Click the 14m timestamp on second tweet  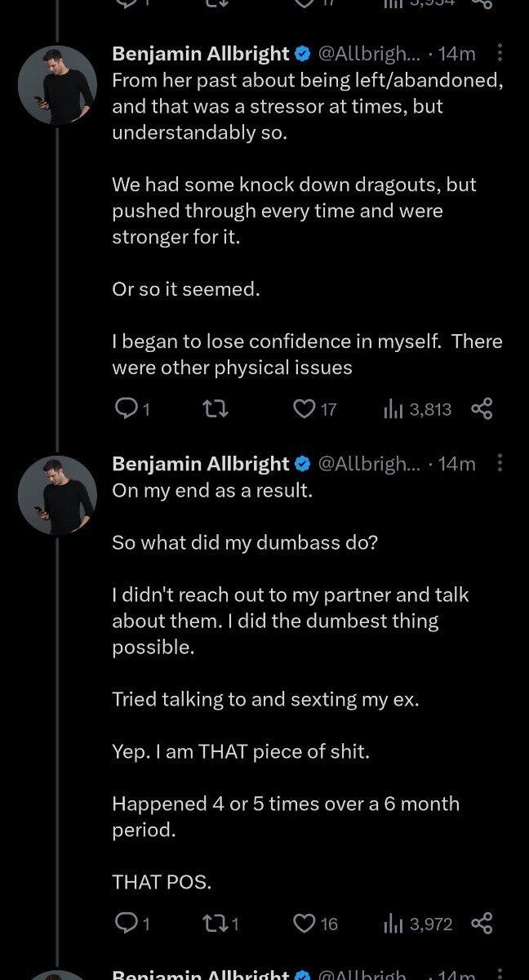pos(456,464)
